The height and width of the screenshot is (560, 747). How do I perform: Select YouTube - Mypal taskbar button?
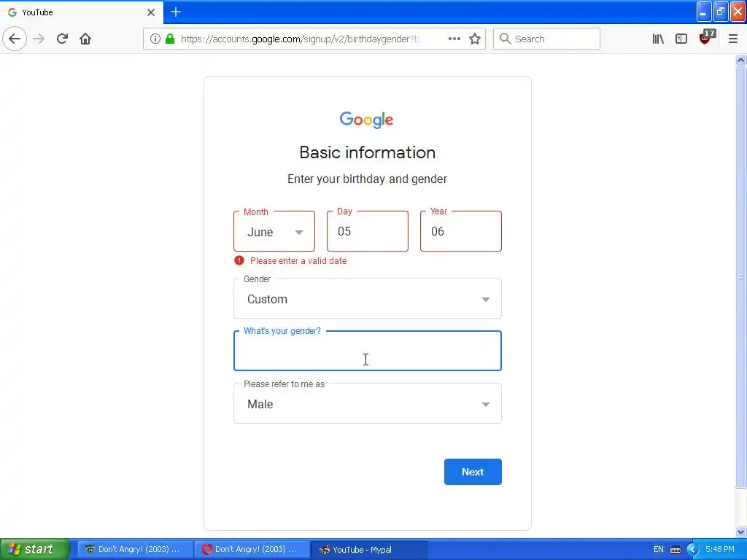coord(369,550)
